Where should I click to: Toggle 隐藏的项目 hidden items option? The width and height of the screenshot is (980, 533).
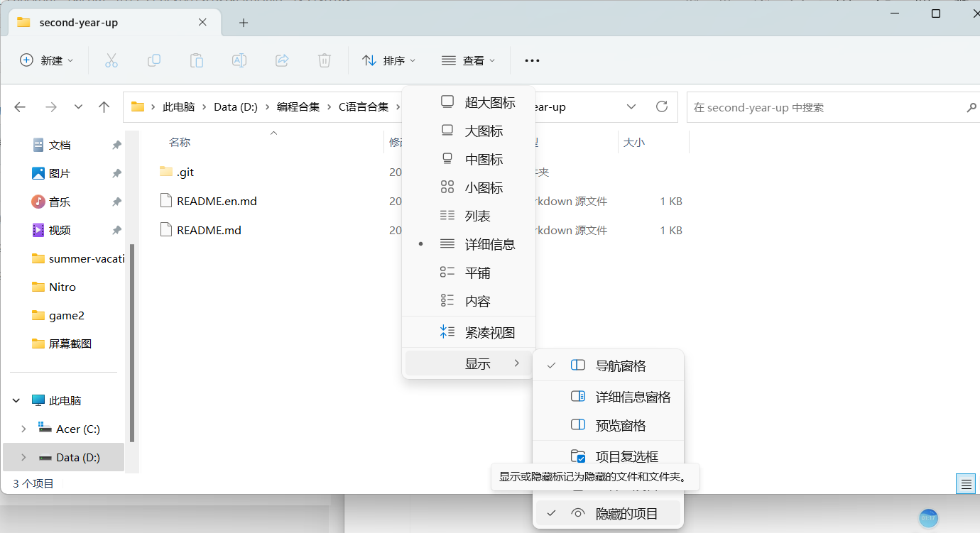[x=608, y=513]
